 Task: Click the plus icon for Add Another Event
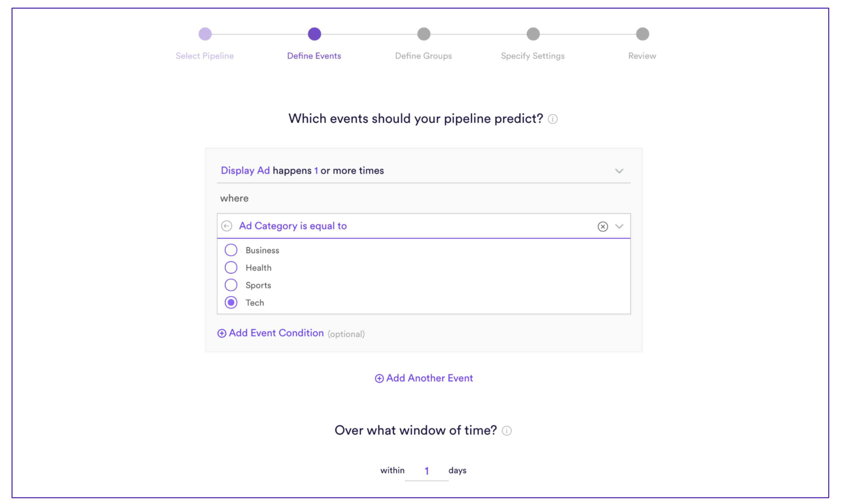coord(379,379)
